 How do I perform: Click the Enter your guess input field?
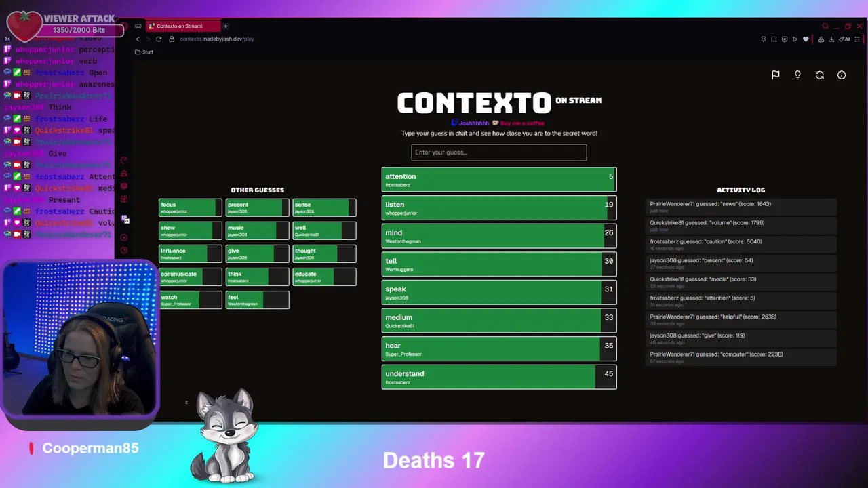point(498,152)
